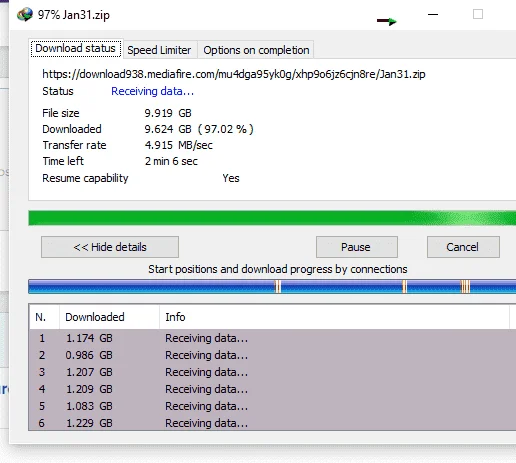
Task: Minimize the download window
Action: coord(433,14)
